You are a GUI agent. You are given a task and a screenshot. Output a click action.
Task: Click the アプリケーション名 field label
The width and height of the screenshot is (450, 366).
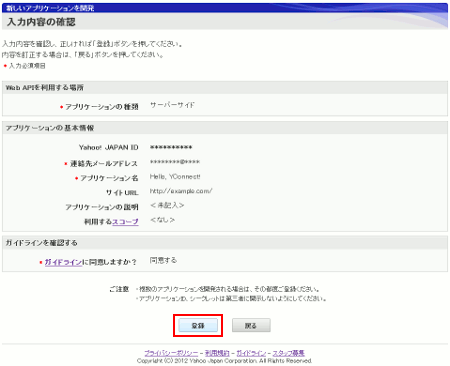(x=109, y=178)
